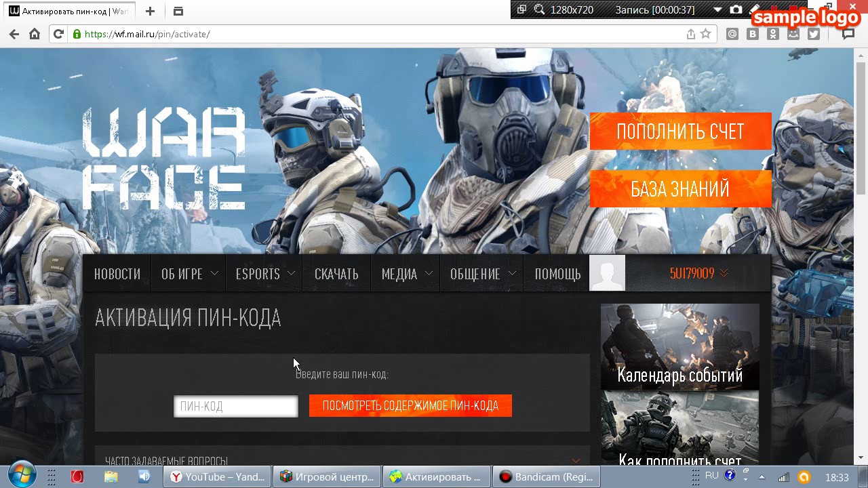Click the Введите ваш пин-код label
This screenshot has height=488, width=868.
(x=342, y=374)
